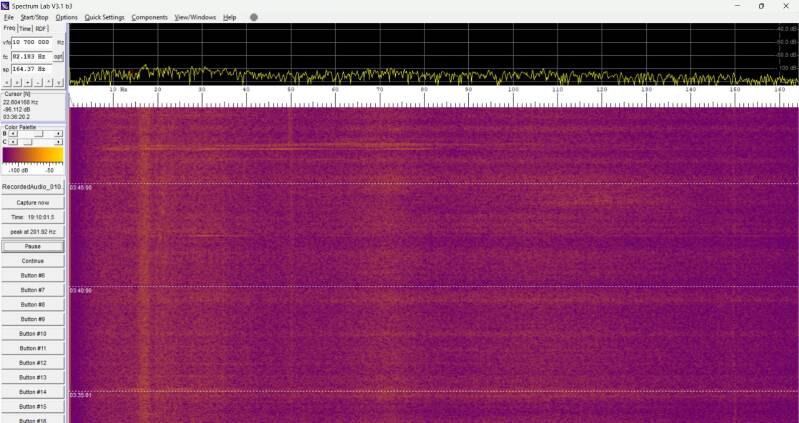The width and height of the screenshot is (799, 423).
Task: Open the Options menu
Action: pos(66,17)
